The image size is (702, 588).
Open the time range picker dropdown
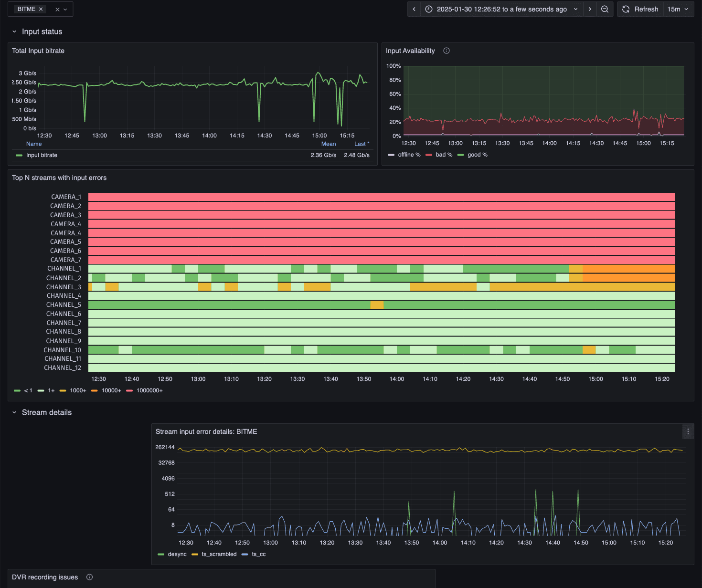575,9
